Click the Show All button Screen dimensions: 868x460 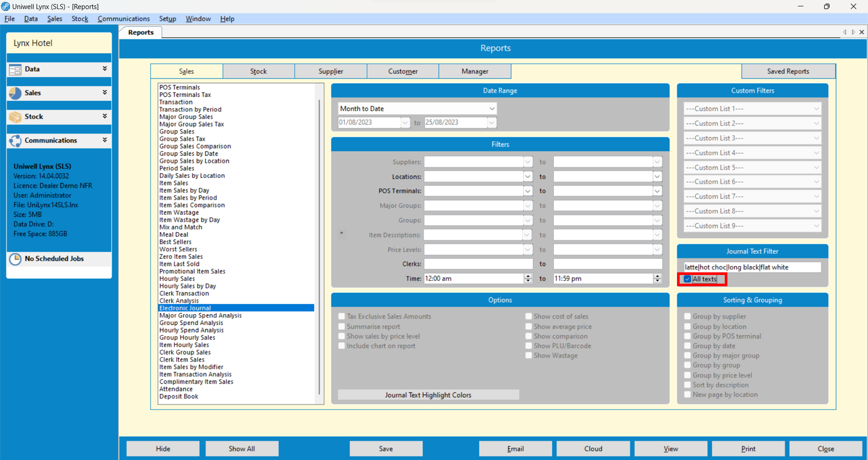242,449
